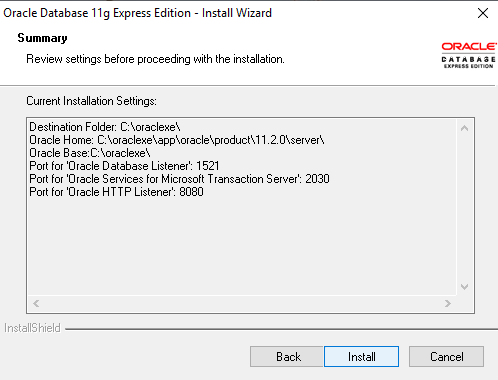Go Back to the previous wizard step
The width and height of the screenshot is (498, 380).
[287, 356]
